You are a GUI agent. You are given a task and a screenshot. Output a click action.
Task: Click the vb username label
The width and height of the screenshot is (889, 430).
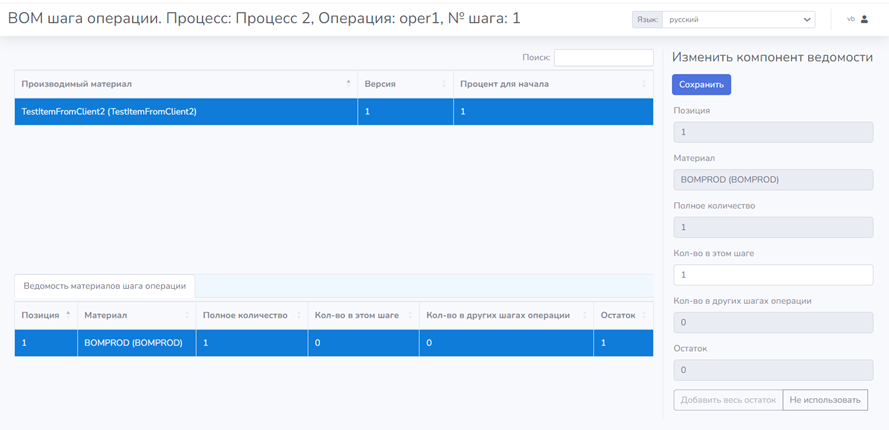[850, 19]
